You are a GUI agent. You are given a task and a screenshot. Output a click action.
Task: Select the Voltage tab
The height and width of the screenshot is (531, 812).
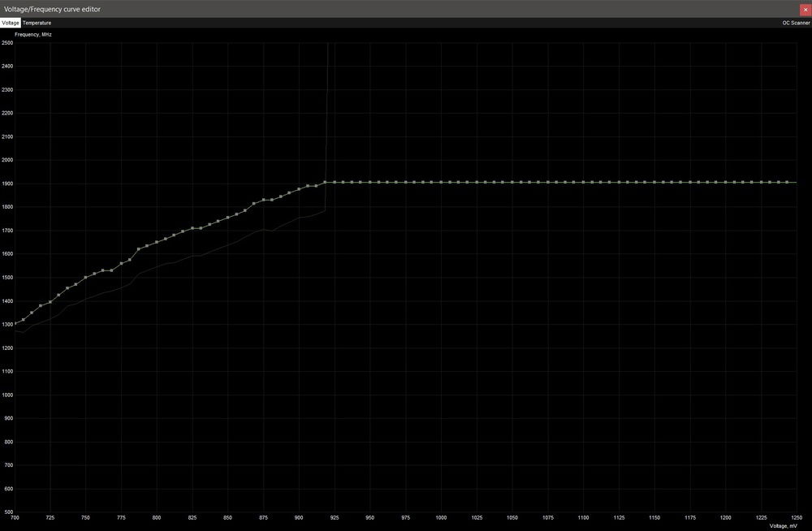pyautogui.click(x=10, y=22)
